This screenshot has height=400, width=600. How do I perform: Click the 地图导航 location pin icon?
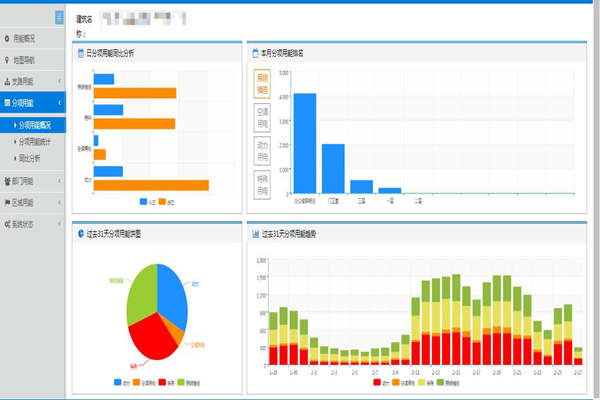point(8,60)
